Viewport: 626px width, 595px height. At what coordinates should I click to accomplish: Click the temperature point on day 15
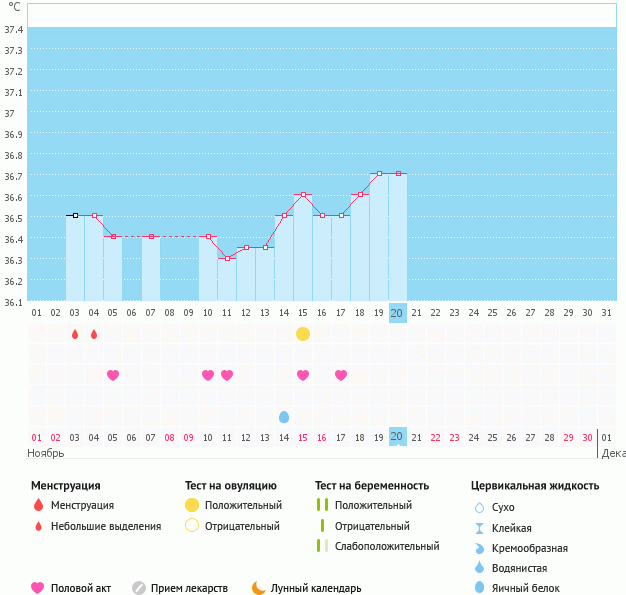click(x=303, y=195)
